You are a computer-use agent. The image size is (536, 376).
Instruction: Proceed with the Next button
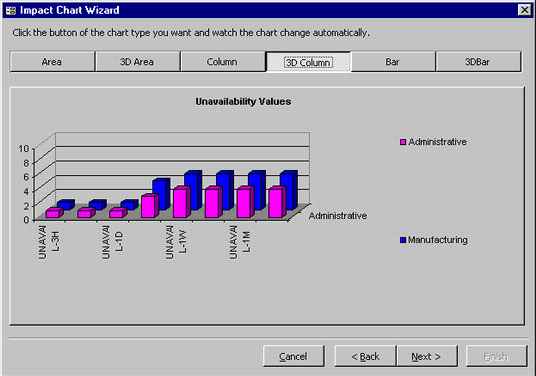tap(427, 356)
